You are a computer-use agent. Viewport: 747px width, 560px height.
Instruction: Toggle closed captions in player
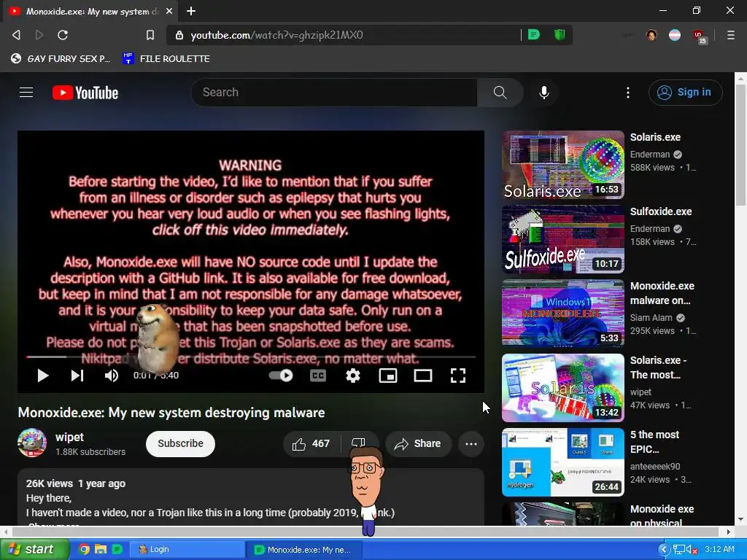pos(318,376)
